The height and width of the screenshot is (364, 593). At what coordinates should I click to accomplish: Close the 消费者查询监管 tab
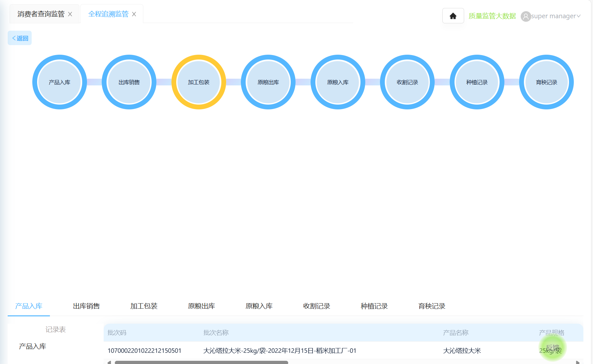(x=70, y=14)
